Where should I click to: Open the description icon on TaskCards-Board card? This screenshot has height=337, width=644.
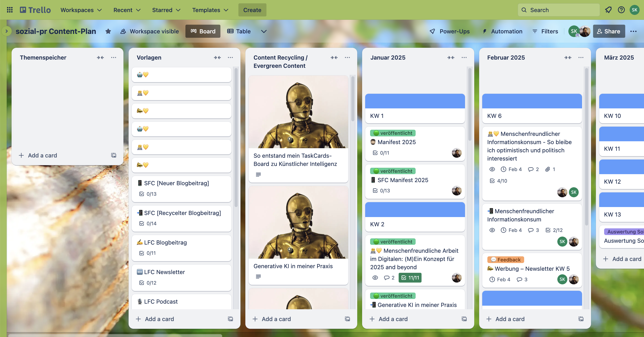pyautogui.click(x=258, y=175)
